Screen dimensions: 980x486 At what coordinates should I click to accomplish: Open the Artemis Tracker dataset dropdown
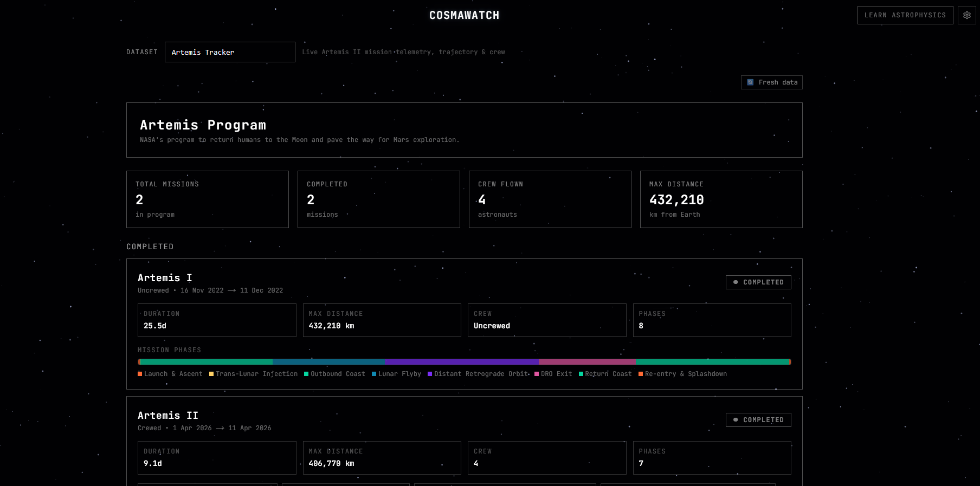pyautogui.click(x=230, y=52)
